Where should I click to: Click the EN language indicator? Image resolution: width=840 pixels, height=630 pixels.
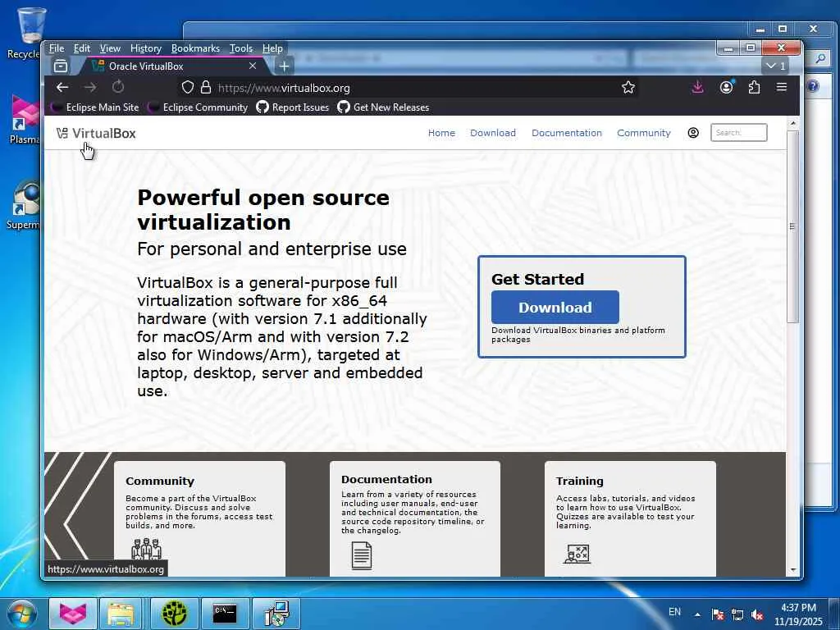click(674, 612)
